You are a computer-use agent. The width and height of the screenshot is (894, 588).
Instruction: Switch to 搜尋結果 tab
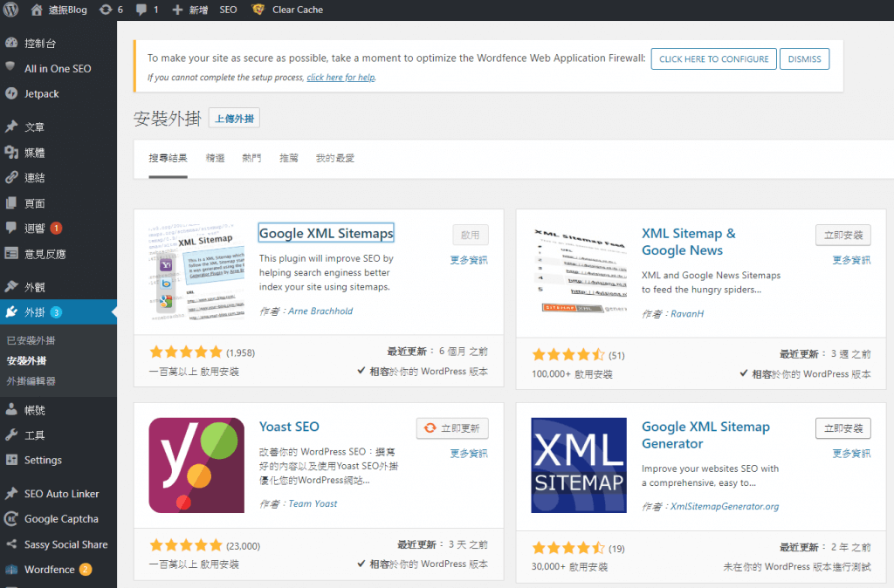coord(168,158)
